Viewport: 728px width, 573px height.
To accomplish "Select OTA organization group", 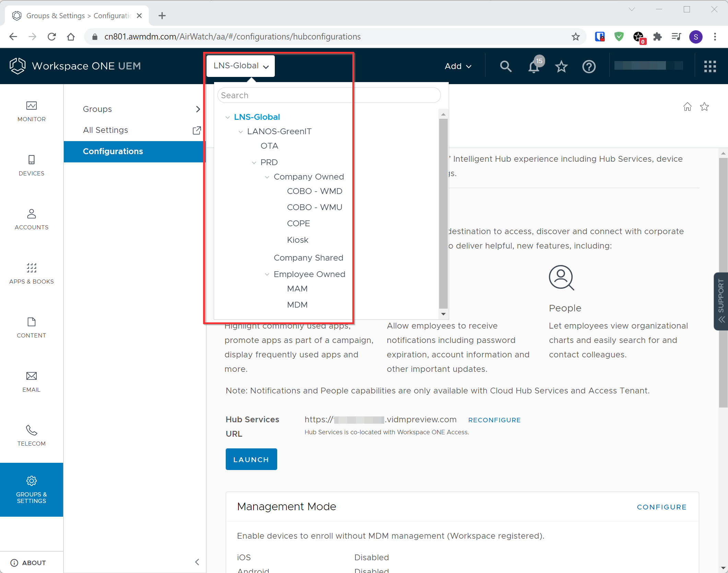I will click(x=269, y=146).
